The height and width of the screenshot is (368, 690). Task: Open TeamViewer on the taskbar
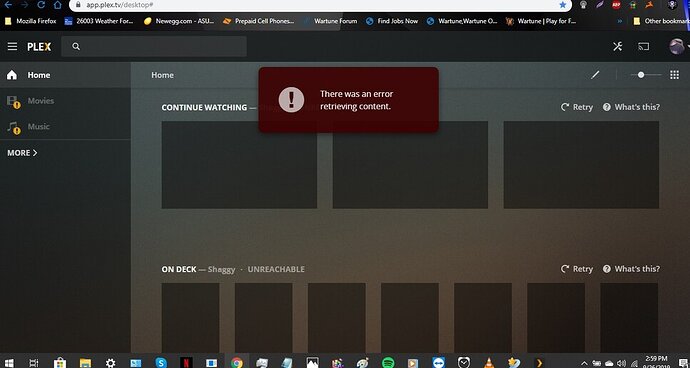point(439,363)
